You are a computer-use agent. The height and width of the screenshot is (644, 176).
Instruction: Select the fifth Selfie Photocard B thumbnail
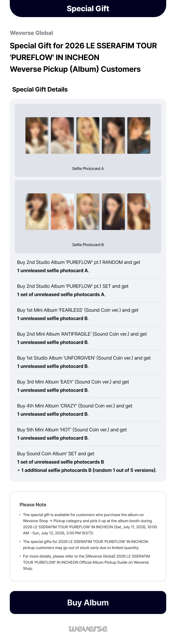(x=139, y=211)
